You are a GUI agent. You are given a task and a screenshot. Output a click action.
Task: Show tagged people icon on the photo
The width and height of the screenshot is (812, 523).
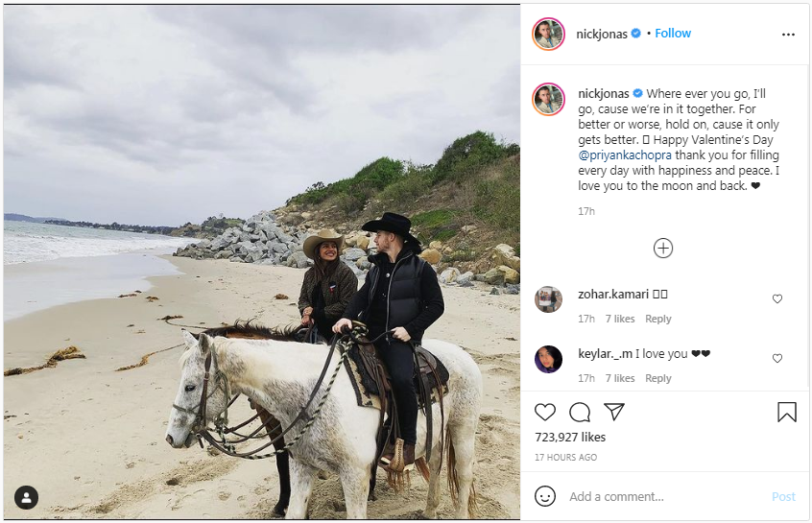pyautogui.click(x=27, y=498)
